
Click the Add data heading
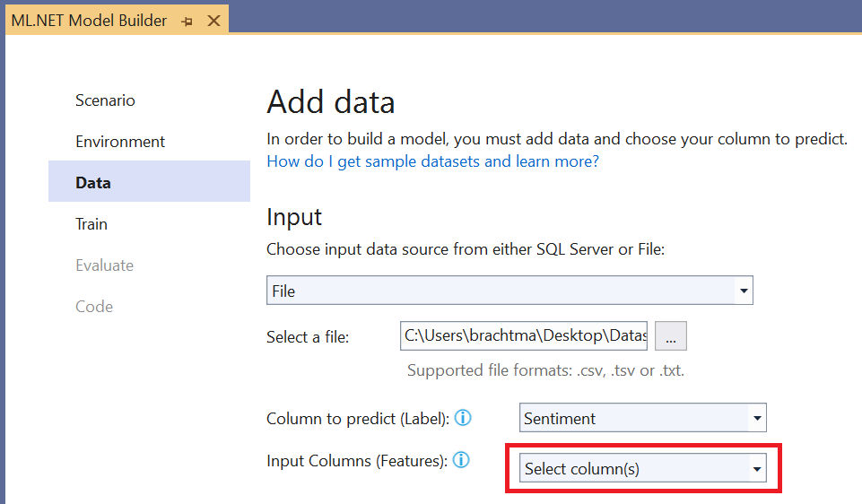(331, 102)
